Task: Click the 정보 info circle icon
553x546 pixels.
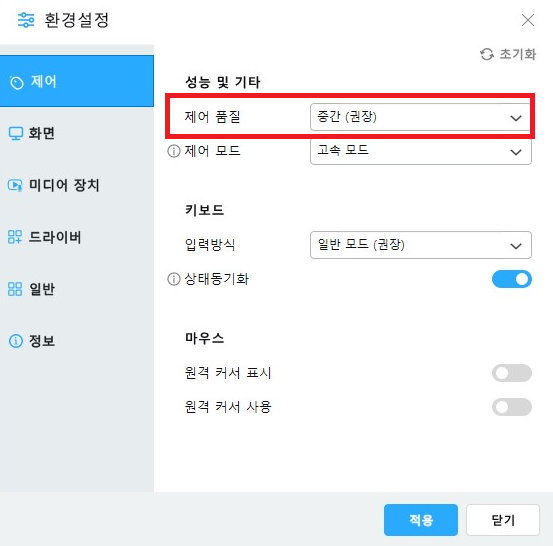Action: (x=16, y=341)
